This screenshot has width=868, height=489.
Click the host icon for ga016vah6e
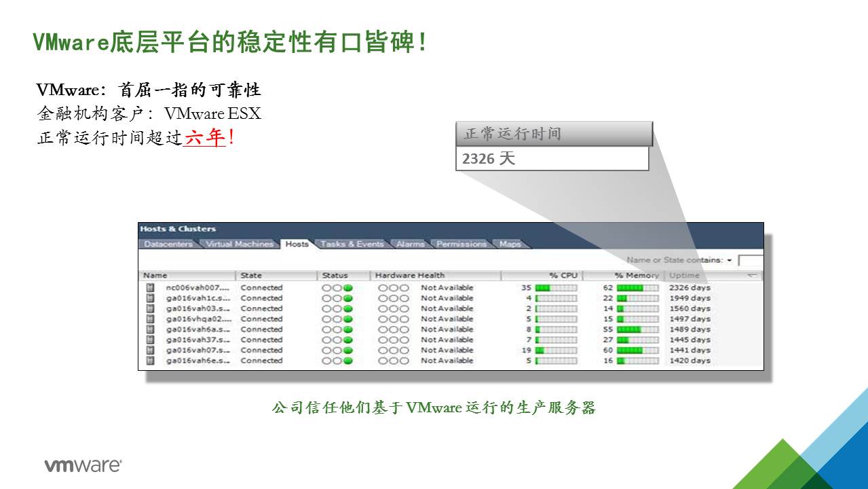click(x=150, y=361)
